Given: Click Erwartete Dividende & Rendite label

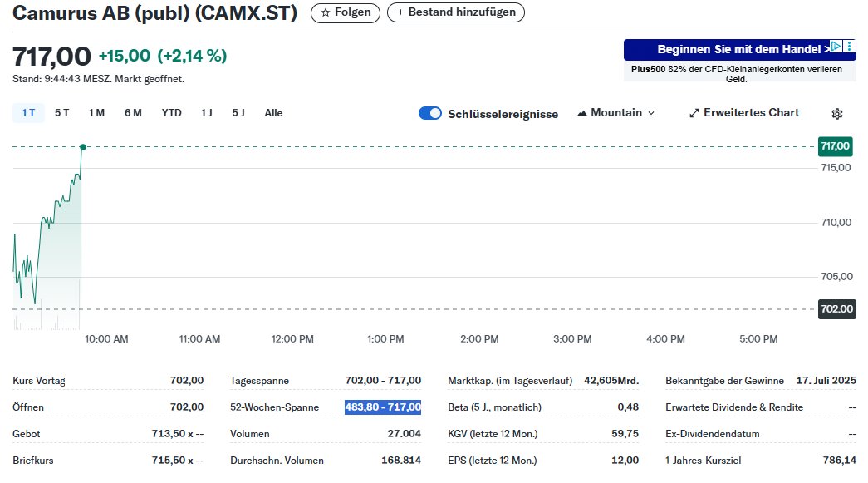Looking at the screenshot, I should pyautogui.click(x=734, y=407).
